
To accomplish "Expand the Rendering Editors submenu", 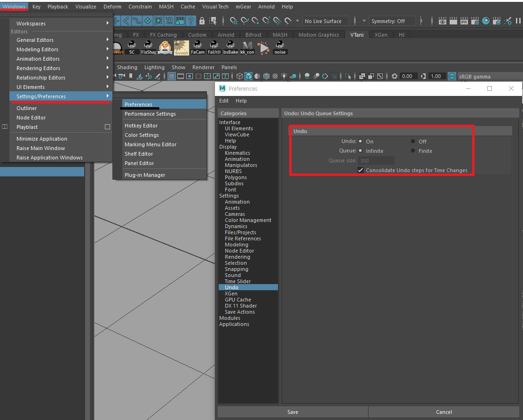I will point(61,68).
